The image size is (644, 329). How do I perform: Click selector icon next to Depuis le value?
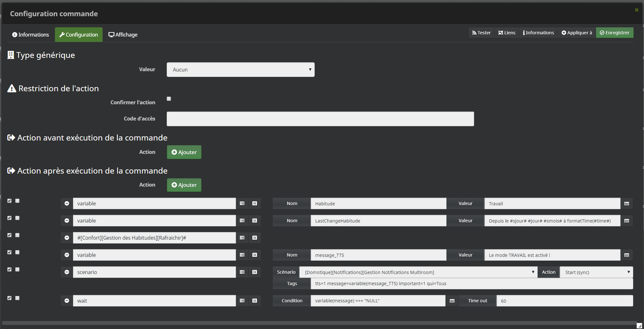[x=627, y=221]
